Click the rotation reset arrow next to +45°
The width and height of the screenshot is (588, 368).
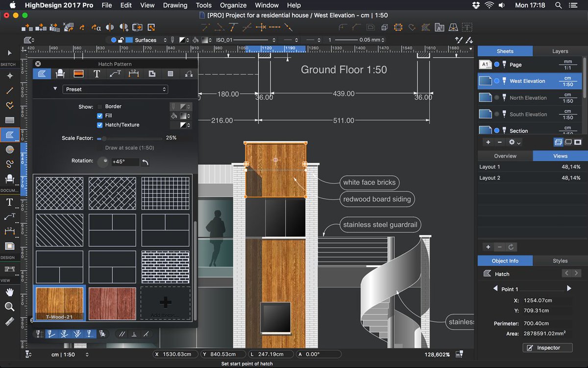[145, 162]
